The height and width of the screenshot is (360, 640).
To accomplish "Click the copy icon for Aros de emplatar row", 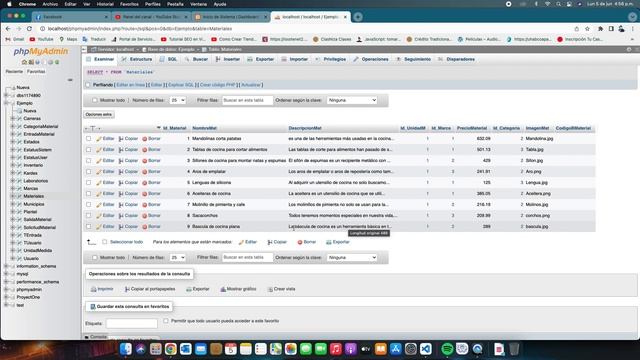I will click(x=121, y=172).
